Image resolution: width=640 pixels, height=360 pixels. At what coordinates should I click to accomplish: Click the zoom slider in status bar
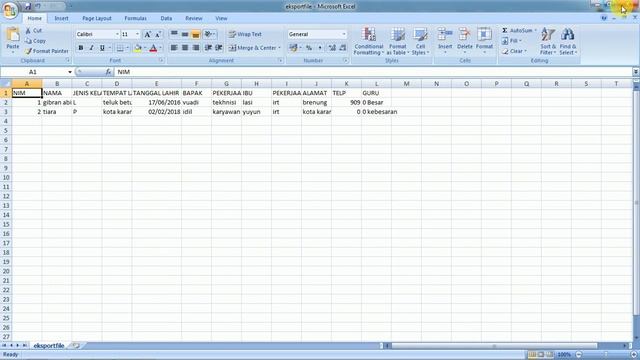tap(606, 355)
